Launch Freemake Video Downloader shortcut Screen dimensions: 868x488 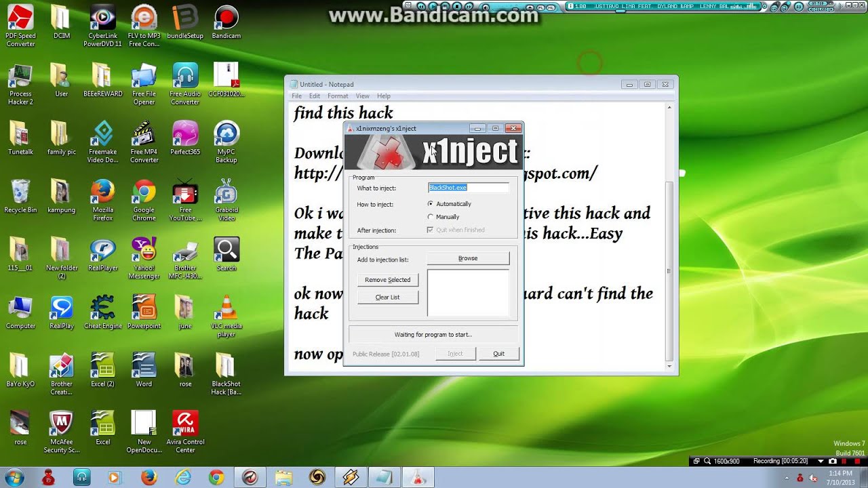[103, 142]
